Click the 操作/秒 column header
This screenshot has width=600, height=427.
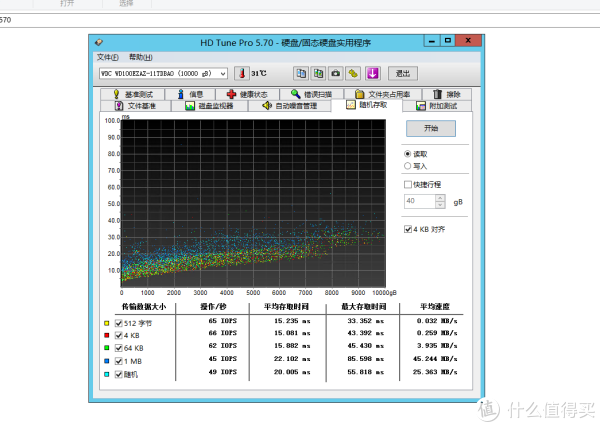(x=213, y=307)
